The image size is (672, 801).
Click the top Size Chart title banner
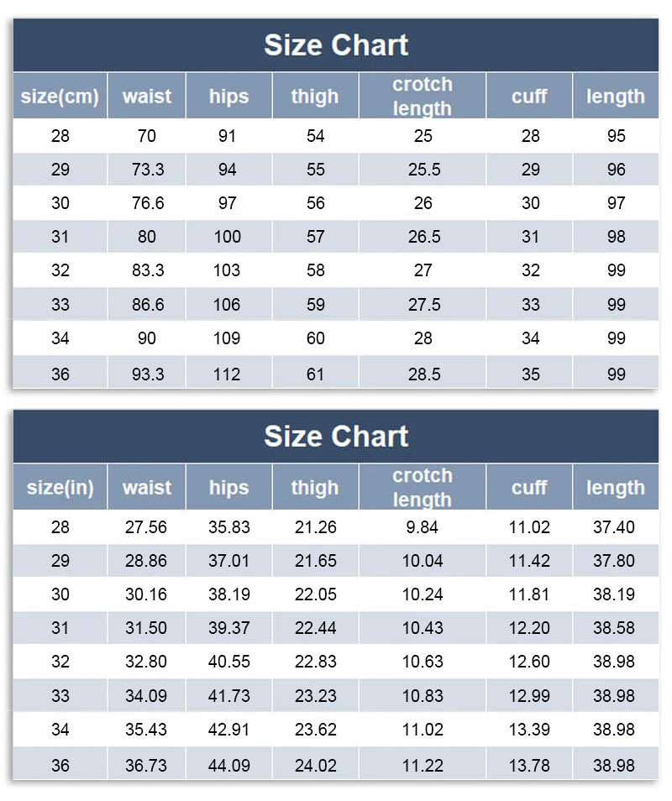[336, 45]
